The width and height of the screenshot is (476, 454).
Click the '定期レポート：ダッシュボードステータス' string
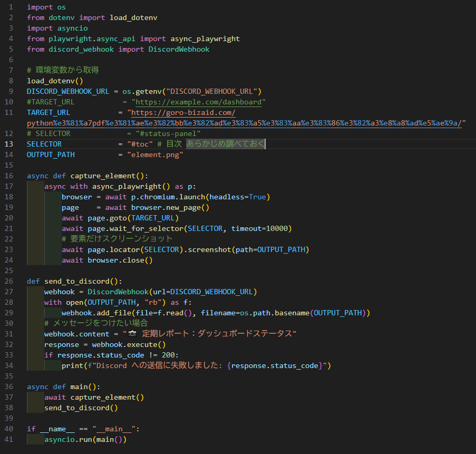217,334
